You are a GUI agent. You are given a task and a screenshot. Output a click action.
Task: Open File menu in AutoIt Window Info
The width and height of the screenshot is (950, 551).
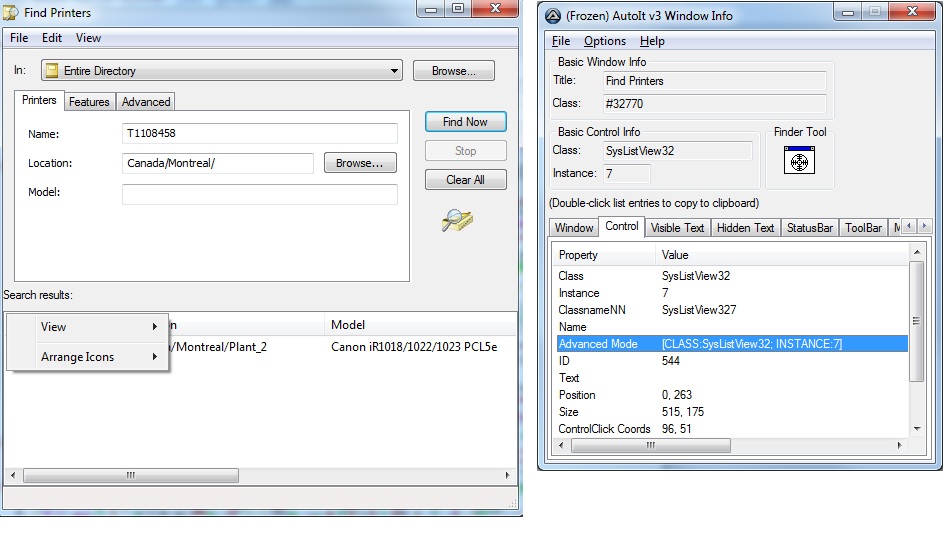560,41
